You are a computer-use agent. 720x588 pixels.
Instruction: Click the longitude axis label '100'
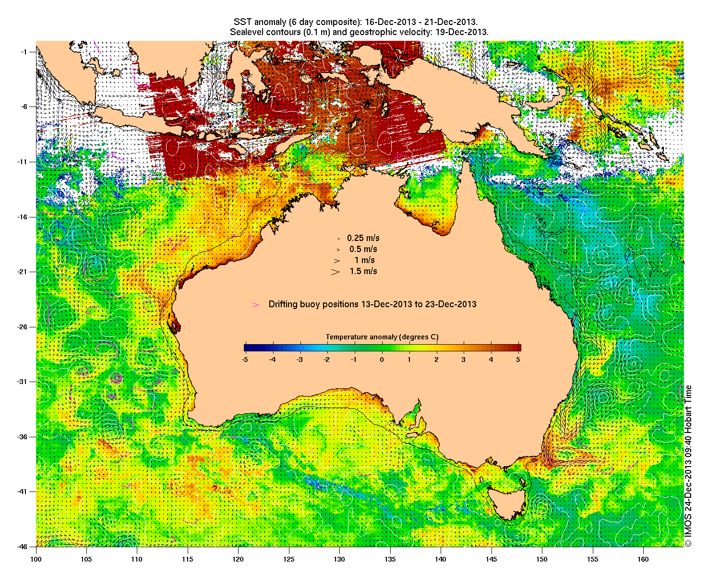pyautogui.click(x=36, y=559)
